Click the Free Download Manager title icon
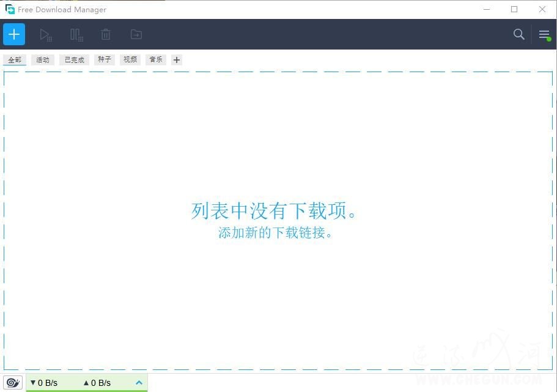This screenshot has width=557, height=392. pos(10,9)
